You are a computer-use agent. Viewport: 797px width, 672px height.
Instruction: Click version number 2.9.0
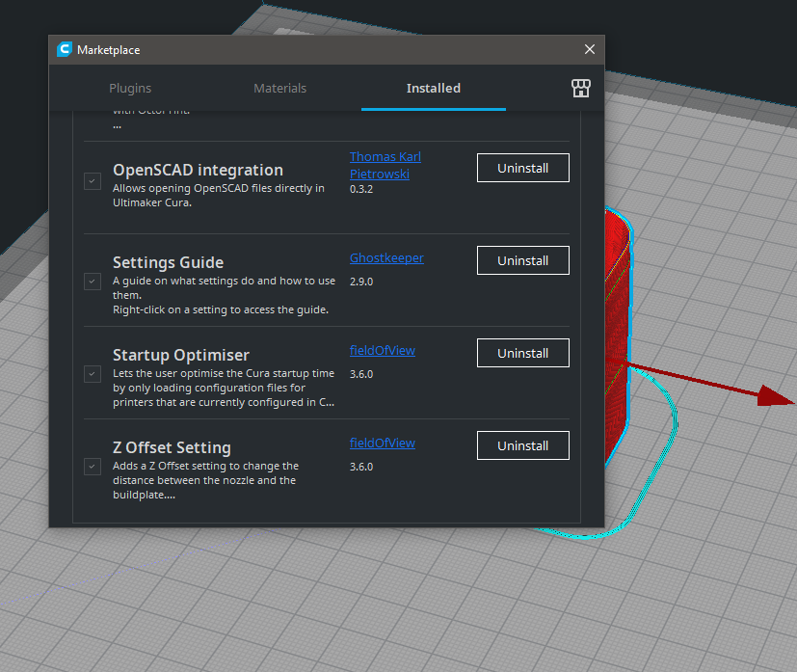[361, 282]
